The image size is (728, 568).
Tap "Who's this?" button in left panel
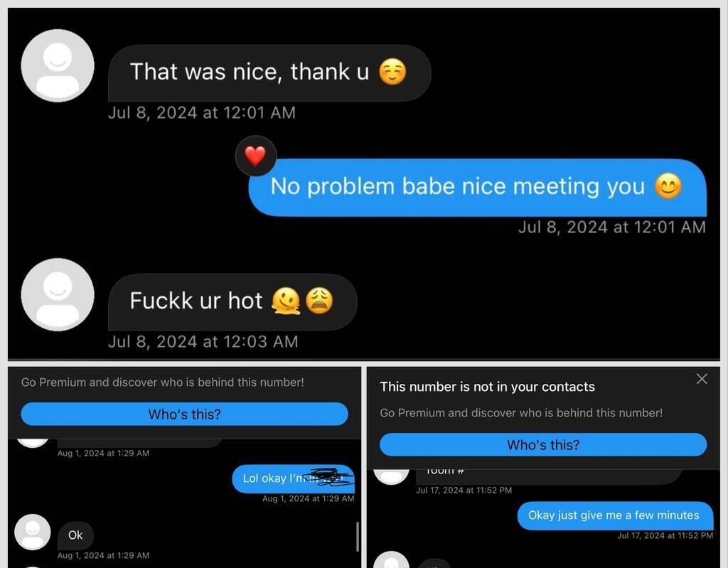(184, 414)
